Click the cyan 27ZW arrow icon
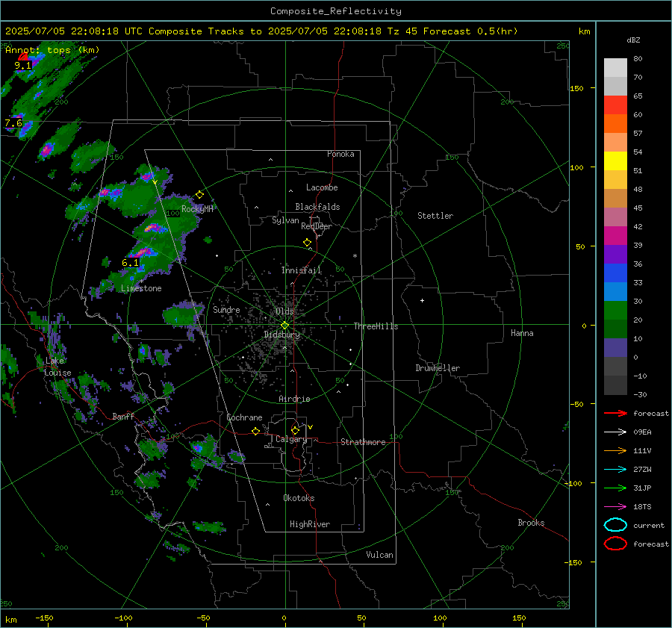The width and height of the screenshot is (672, 628). coord(615,470)
